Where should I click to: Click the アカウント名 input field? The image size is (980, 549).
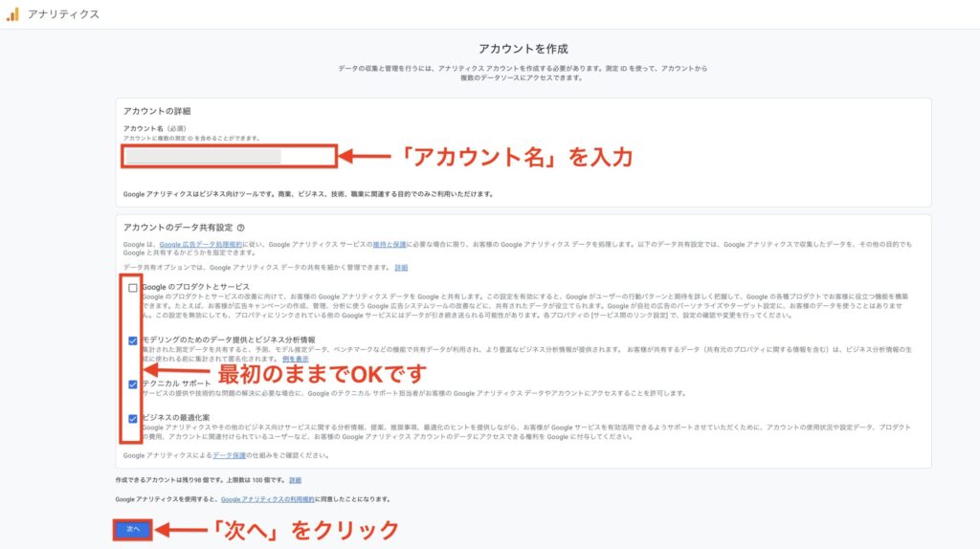pyautogui.click(x=229, y=156)
